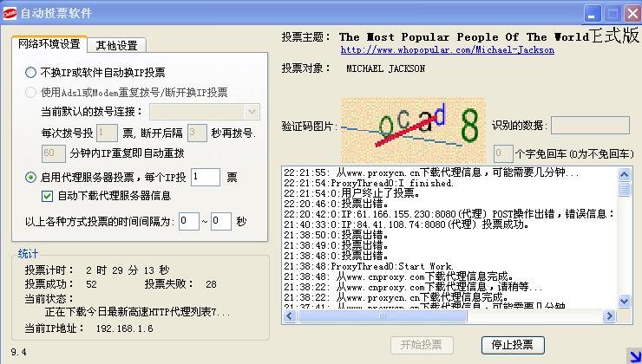Select 不换IP或软件自动换IP投票 radio option
The image size is (642, 364).
tap(30, 73)
